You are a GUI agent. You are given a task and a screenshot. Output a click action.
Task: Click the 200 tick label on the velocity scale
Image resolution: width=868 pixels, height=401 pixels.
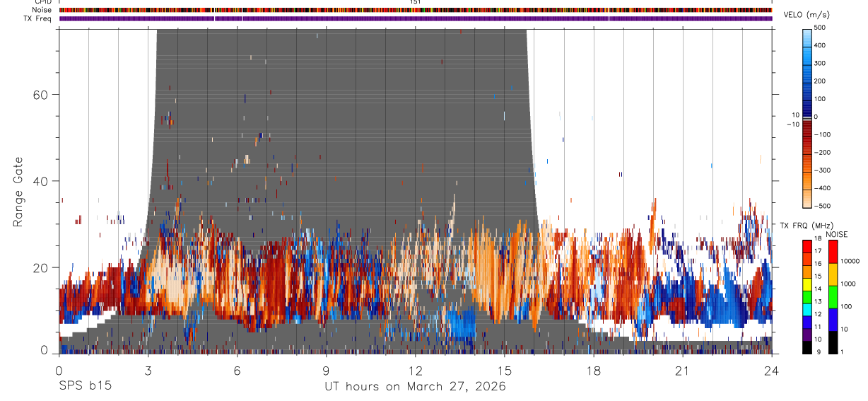[x=821, y=81]
